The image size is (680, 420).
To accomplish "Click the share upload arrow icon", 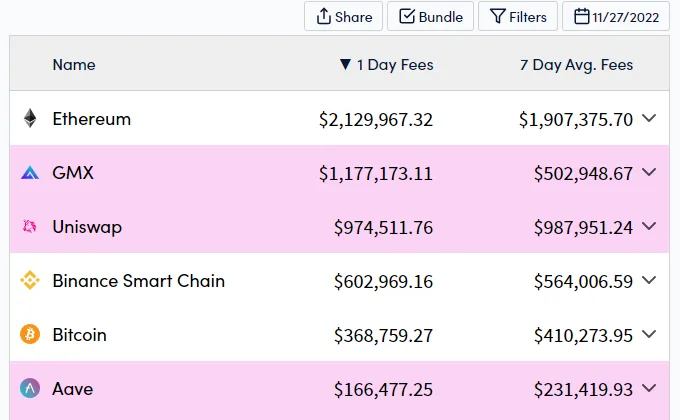I will coord(324,16).
